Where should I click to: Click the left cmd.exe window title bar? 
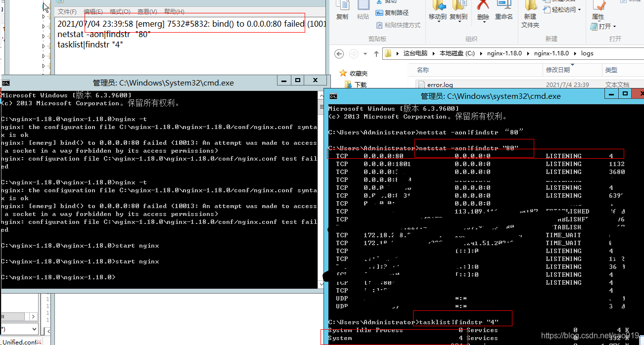[x=163, y=83]
